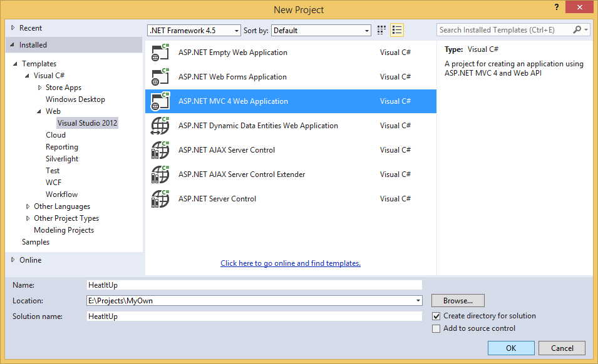Click the project Name field

(x=254, y=285)
